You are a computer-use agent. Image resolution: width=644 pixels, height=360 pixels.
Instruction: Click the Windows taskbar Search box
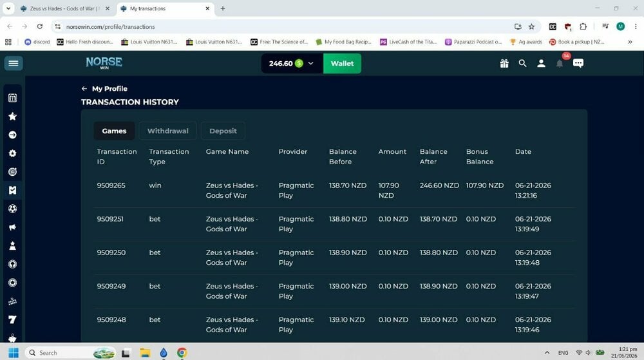[x=71, y=353]
